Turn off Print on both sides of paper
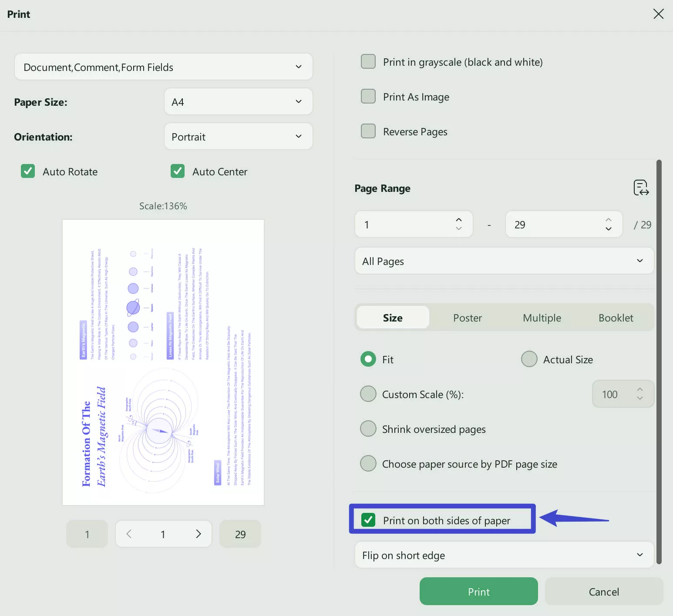This screenshot has height=616, width=673. point(369,519)
